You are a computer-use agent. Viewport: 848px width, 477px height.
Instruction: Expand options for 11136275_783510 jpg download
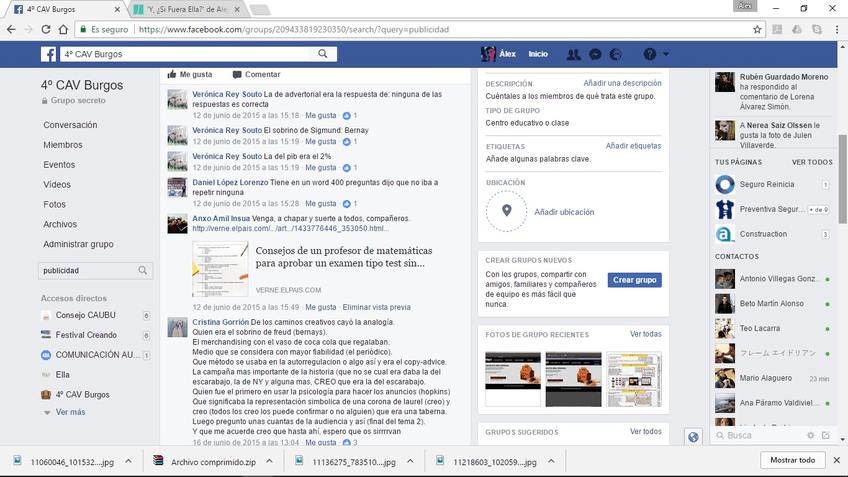point(410,461)
